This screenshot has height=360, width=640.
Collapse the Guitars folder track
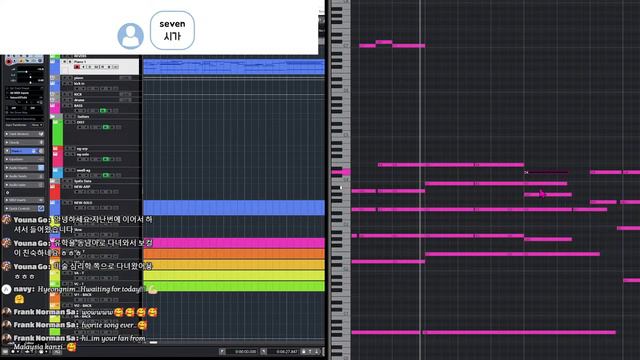(x=53, y=117)
